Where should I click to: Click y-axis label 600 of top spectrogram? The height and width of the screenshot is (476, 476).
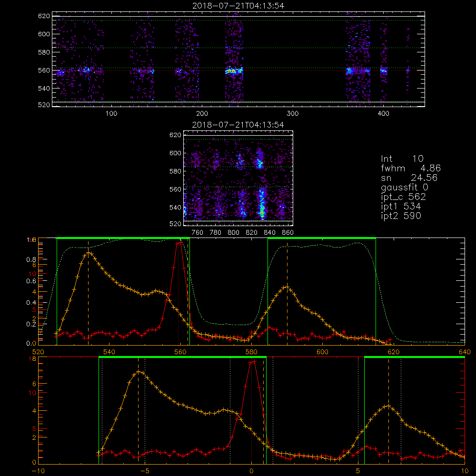[x=44, y=34]
